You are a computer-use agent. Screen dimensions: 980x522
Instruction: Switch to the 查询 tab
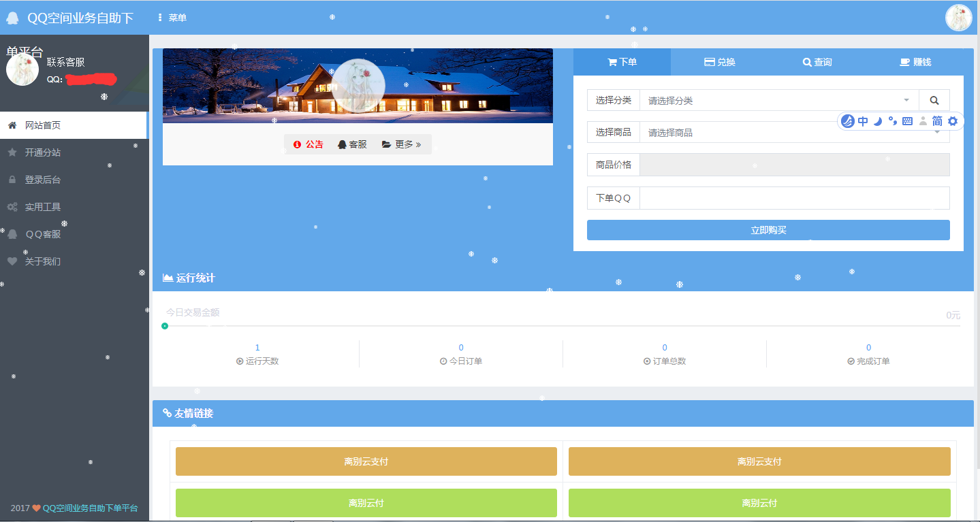pos(817,62)
